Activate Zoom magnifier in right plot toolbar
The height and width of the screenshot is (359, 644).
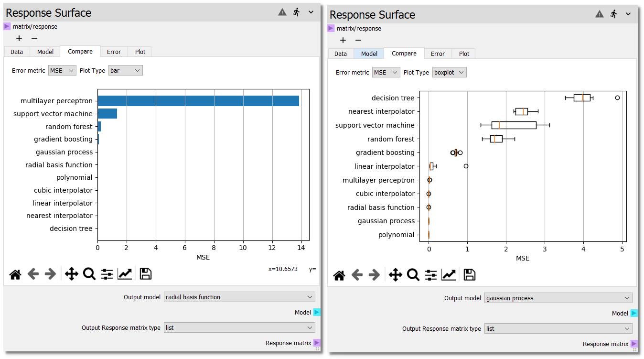(x=413, y=275)
